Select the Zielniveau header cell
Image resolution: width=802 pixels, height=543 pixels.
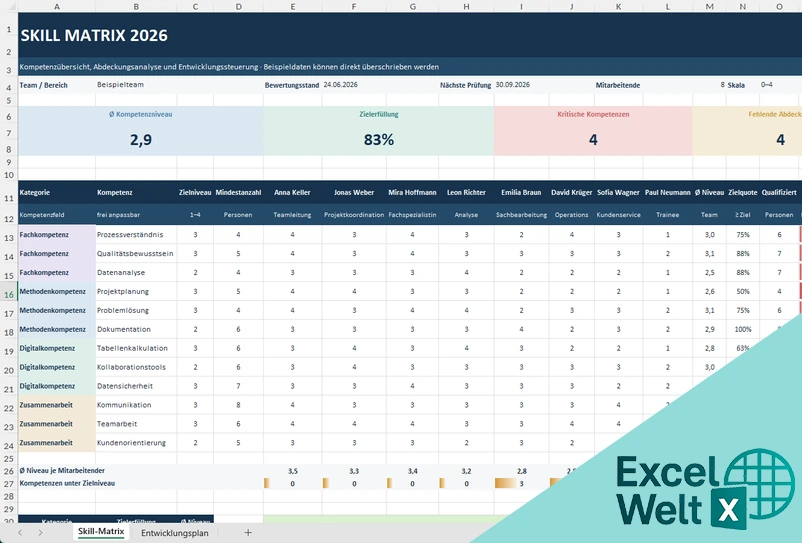(195, 192)
